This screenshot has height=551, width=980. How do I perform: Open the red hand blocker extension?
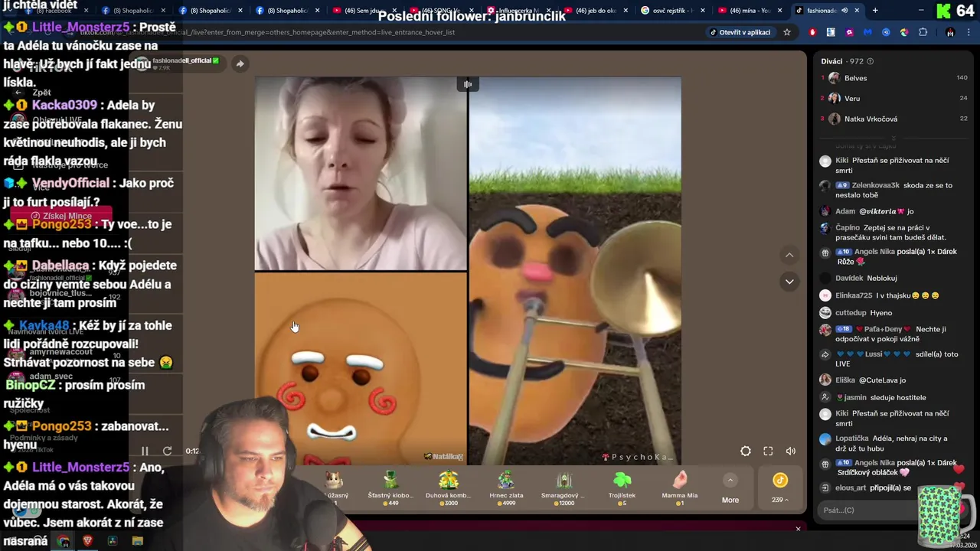pos(812,32)
